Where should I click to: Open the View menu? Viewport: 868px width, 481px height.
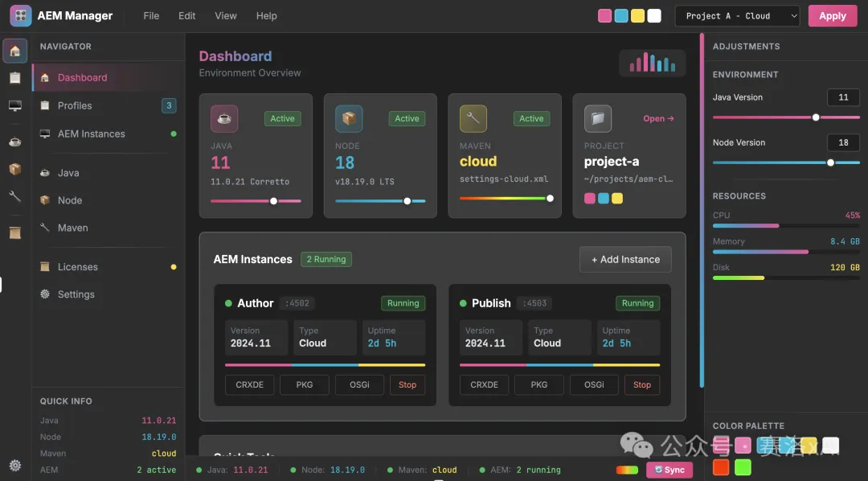(x=226, y=16)
